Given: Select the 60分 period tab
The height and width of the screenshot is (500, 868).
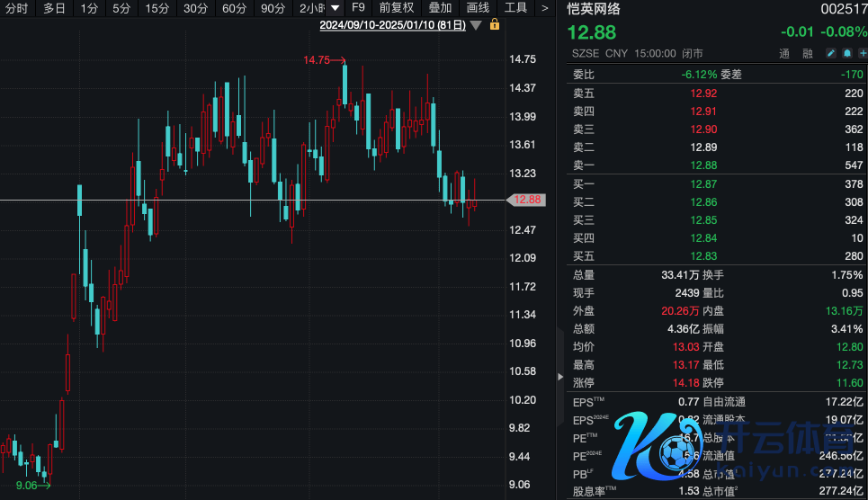Looking at the screenshot, I should point(234,8).
